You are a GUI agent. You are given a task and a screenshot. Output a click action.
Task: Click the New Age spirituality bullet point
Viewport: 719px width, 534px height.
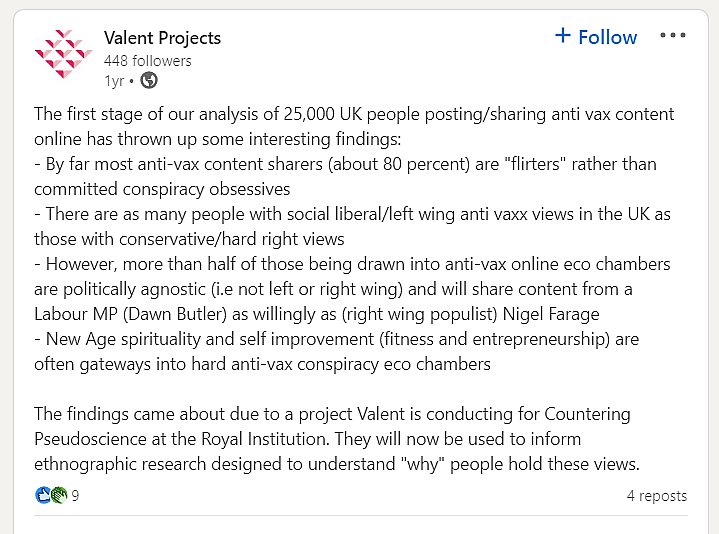tap(336, 339)
